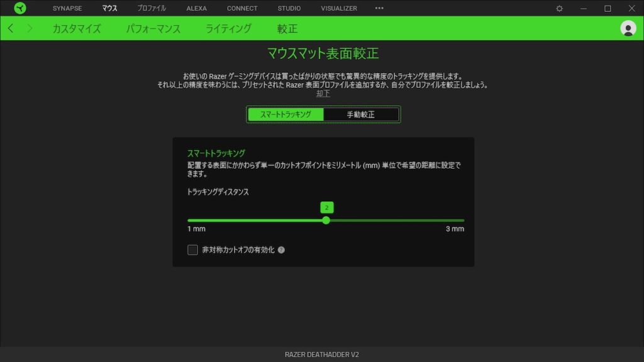Close the Synapse window
644x362 pixels.
point(631,8)
